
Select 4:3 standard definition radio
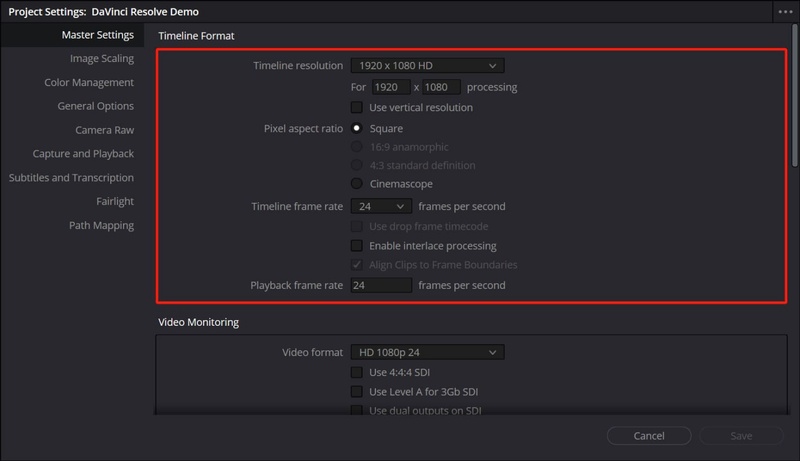[x=357, y=165]
